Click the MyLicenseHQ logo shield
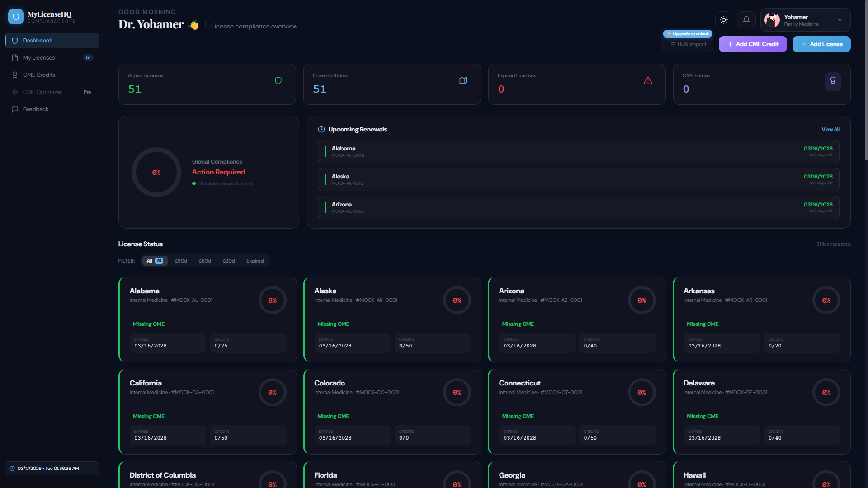Screen dimensions: 868x488 16,17
